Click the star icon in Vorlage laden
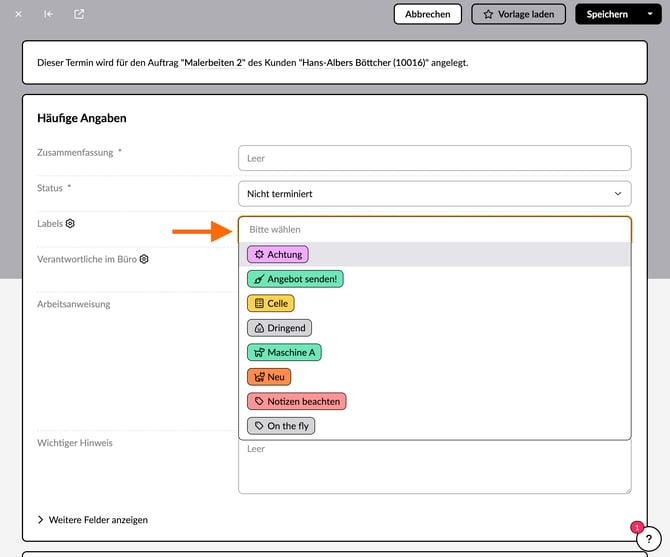Screen dimensions: 670x557 pyautogui.click(x=488, y=14)
